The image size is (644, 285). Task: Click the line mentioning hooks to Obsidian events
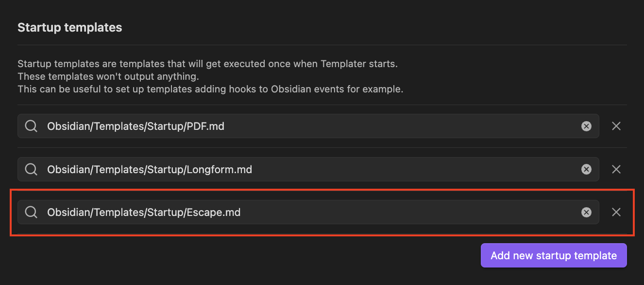[210, 89]
